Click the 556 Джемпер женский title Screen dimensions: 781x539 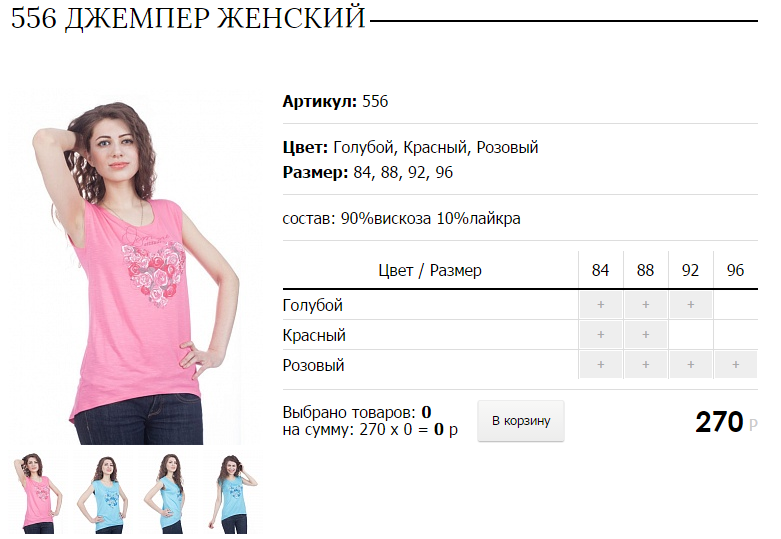(188, 18)
